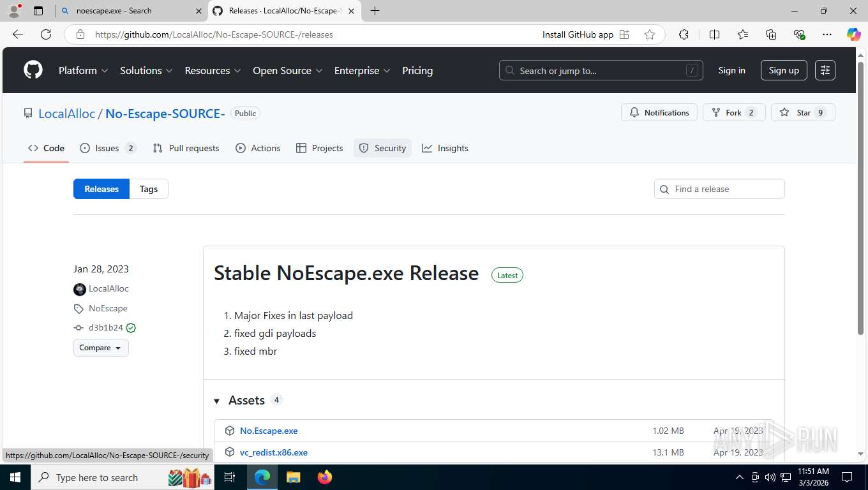Open the Security tab
This screenshot has width=868, height=490.
pos(382,148)
